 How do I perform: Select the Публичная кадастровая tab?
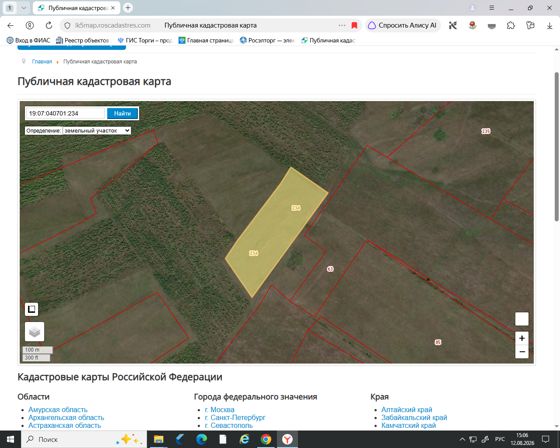click(76, 8)
